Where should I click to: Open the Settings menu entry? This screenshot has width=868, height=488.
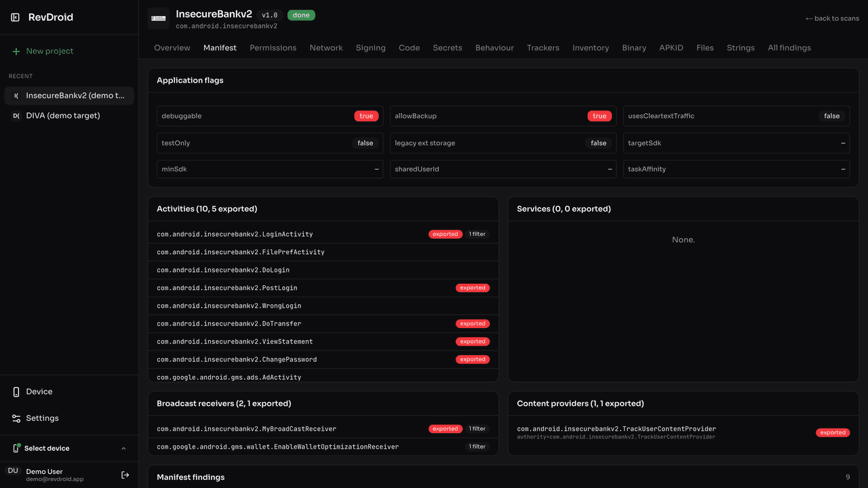(69, 418)
